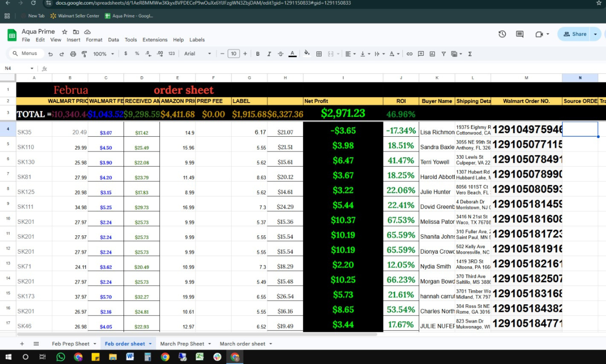The image size is (606, 364).
Task: Open Feb order sheet tab dropdown arrow
Action: (151, 344)
